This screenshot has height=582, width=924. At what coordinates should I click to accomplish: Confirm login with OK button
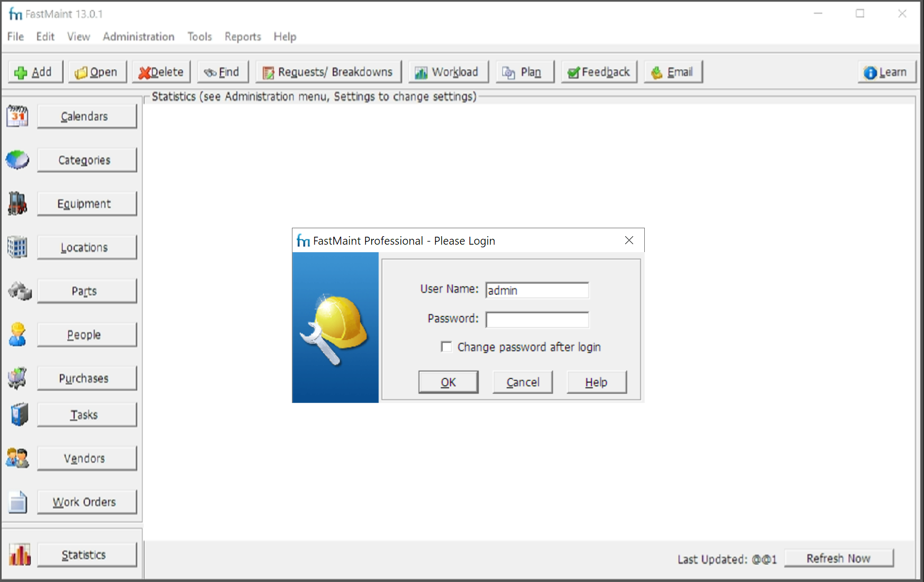(448, 382)
